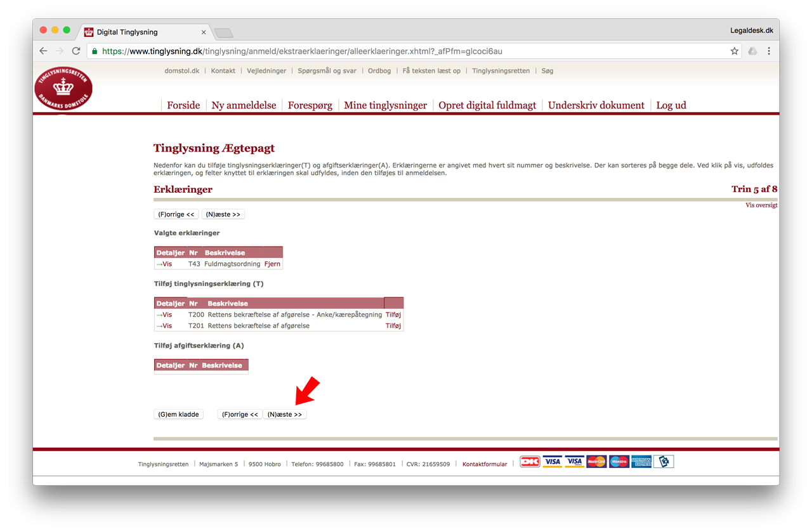Click the American Express icon in footer
This screenshot has width=812, height=532.
(x=641, y=462)
